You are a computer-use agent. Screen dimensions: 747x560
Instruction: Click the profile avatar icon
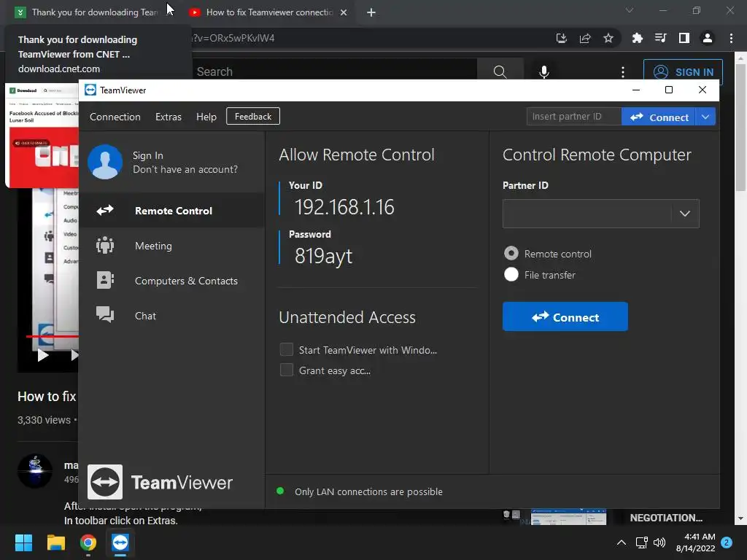pos(105,162)
